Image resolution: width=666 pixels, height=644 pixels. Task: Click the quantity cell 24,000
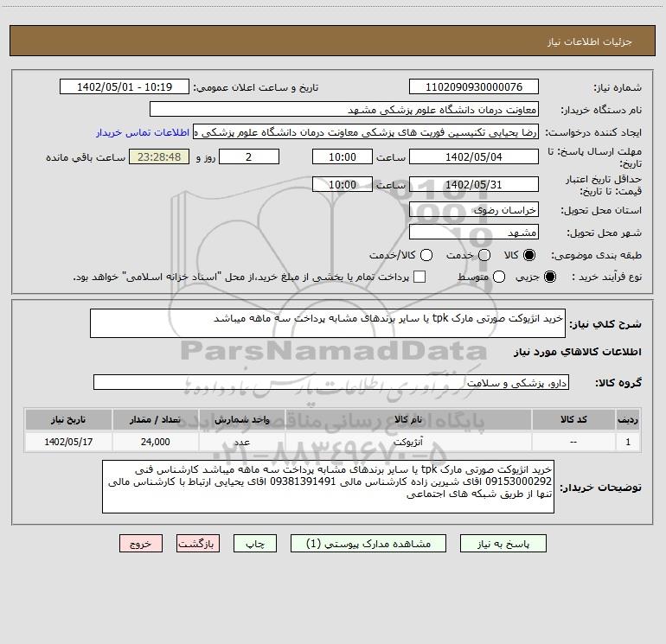(155, 442)
